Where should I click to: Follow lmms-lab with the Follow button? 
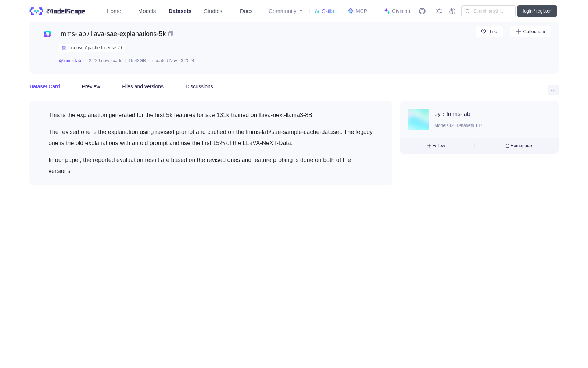pyautogui.click(x=436, y=146)
